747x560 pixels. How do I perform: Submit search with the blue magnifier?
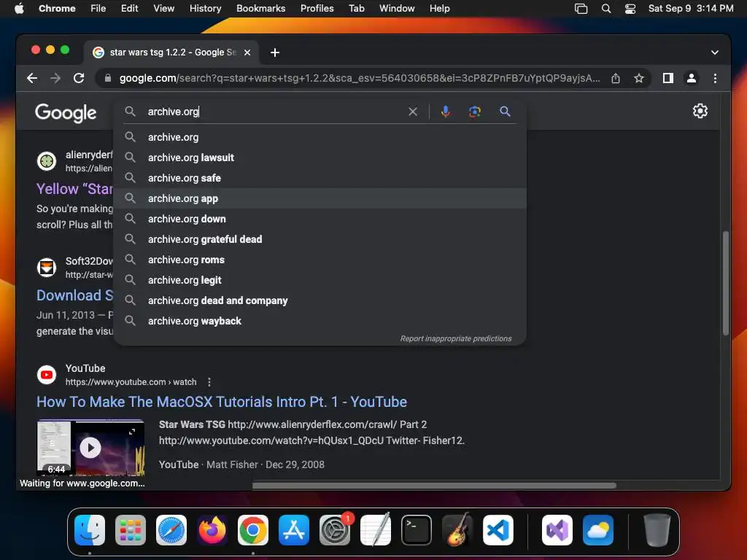[505, 112]
